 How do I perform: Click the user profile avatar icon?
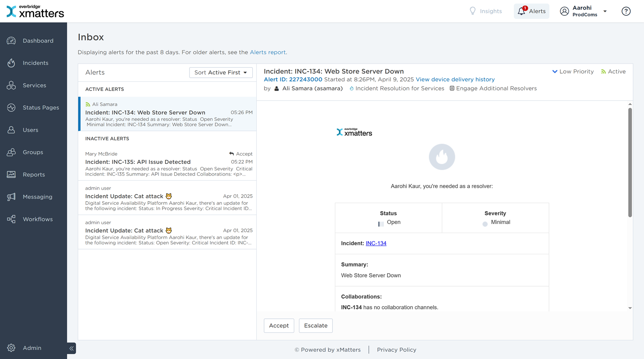point(564,11)
